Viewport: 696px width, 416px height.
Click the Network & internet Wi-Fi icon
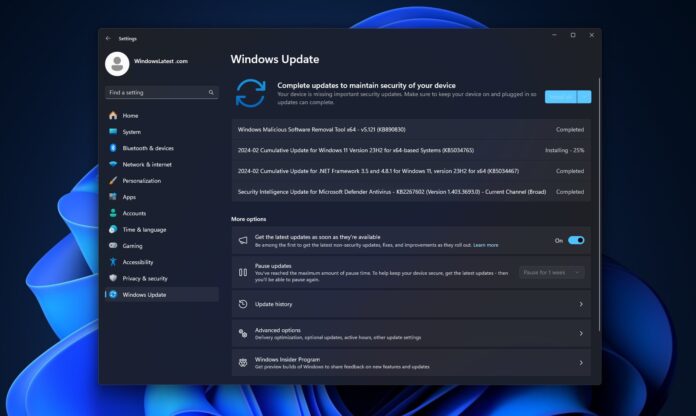pos(113,164)
